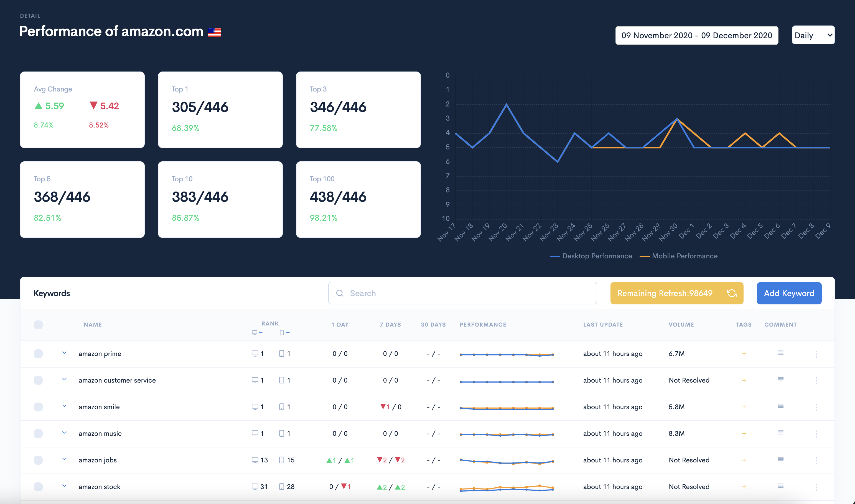Open comment for amazon music
Image resolution: width=855 pixels, height=504 pixels.
pos(780,432)
